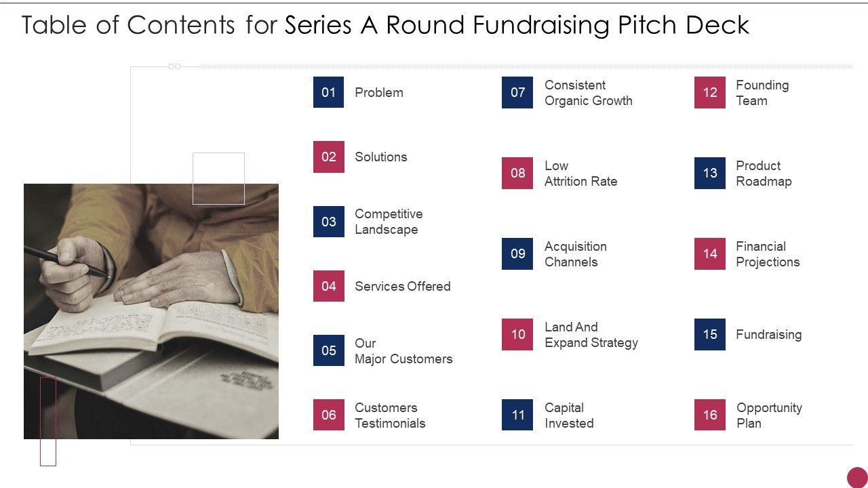The width and height of the screenshot is (868, 488).
Task: Open the Fundraising section label
Action: [768, 334]
